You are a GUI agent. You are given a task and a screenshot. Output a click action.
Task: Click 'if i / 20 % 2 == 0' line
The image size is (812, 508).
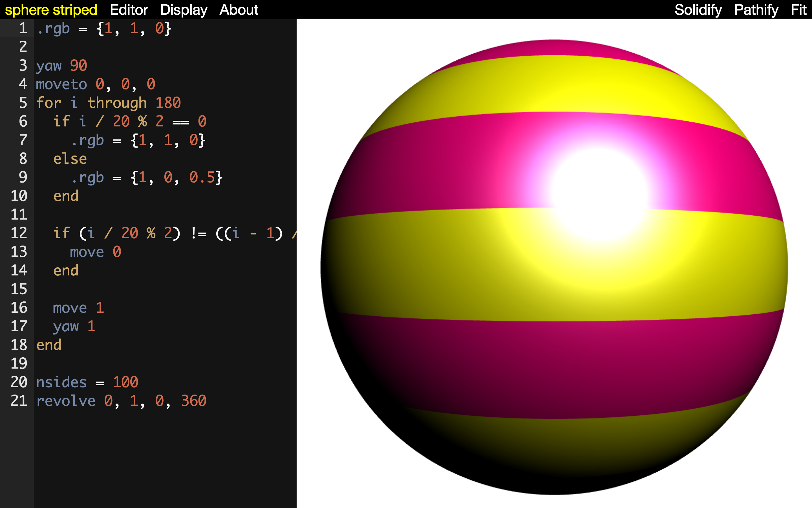[130, 121]
